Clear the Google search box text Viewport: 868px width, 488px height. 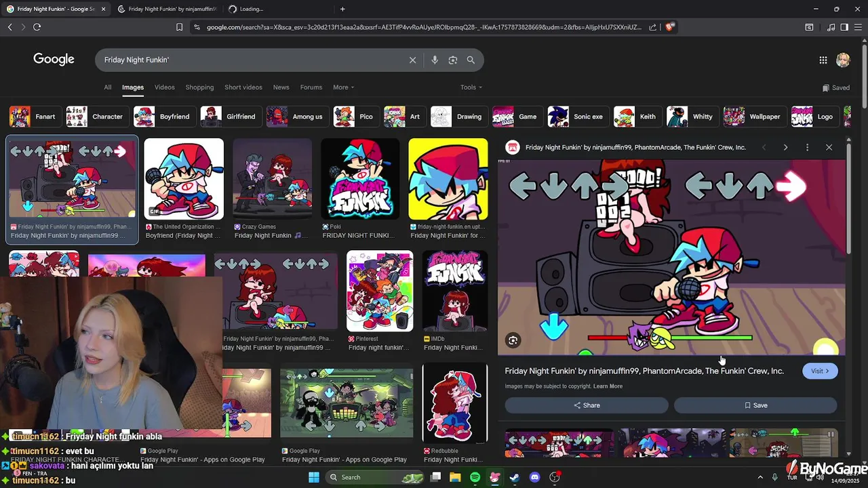tap(412, 60)
